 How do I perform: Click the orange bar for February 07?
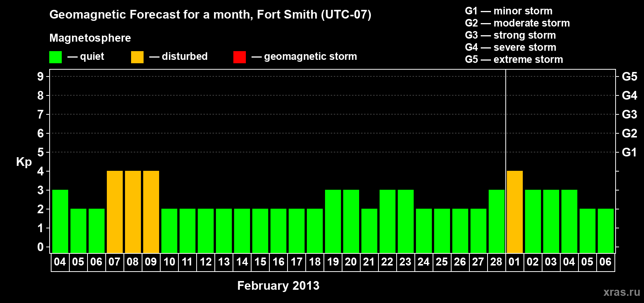(115, 212)
